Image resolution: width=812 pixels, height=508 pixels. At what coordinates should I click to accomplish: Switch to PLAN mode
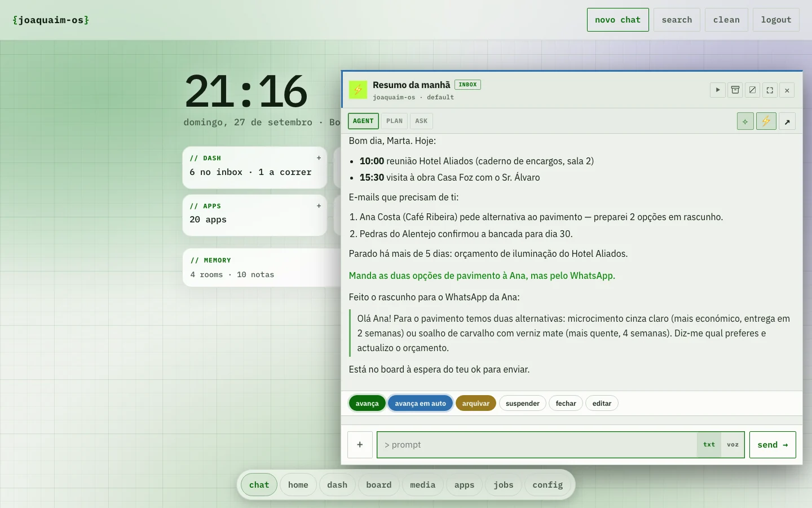coord(394,121)
